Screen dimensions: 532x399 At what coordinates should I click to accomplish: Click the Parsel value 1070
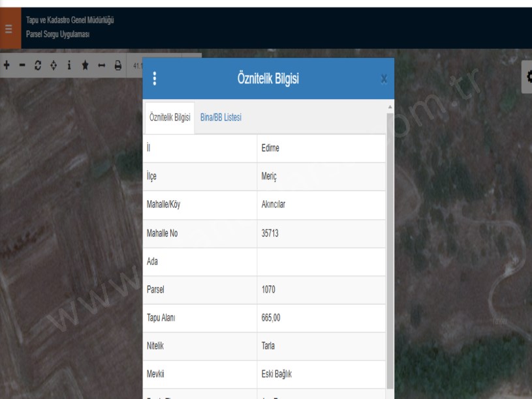pos(270,290)
